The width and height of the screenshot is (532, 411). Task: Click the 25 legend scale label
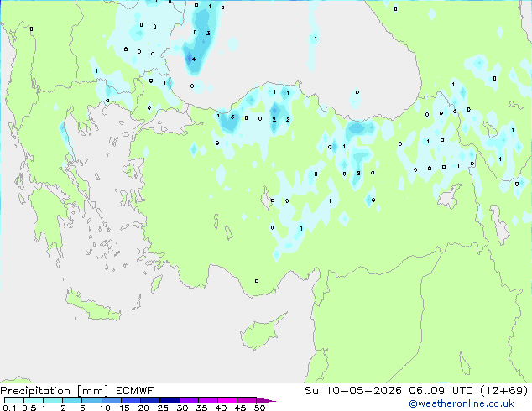point(163,408)
